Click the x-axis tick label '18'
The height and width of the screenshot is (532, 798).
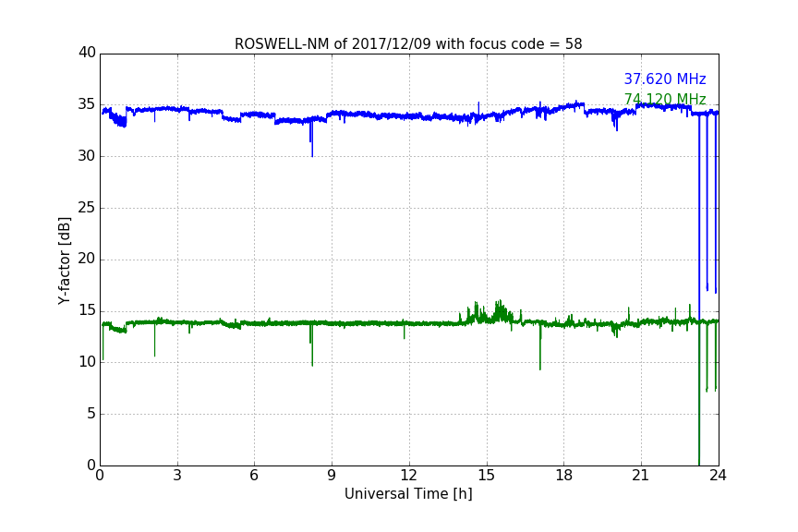563,476
